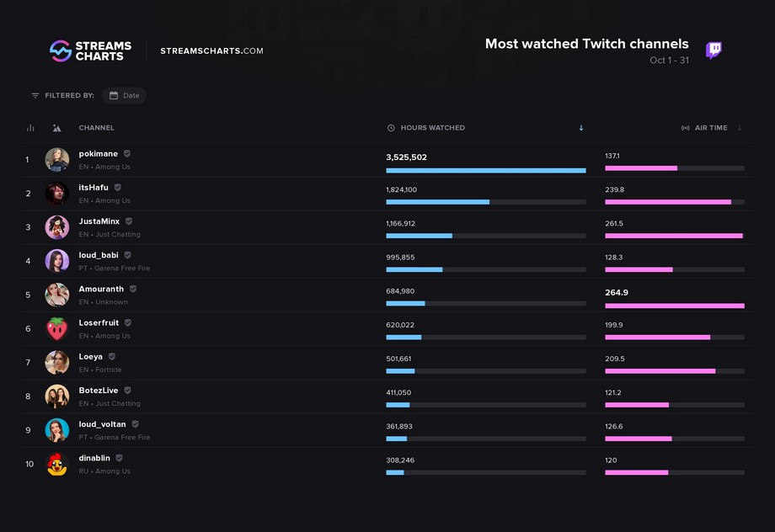Click the broadcast icon beside Air Time

(685, 128)
